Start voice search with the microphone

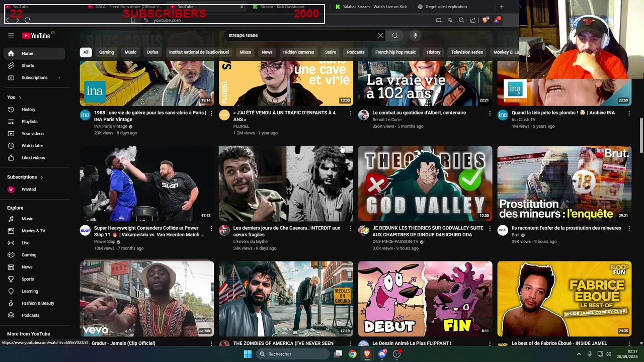(x=415, y=35)
